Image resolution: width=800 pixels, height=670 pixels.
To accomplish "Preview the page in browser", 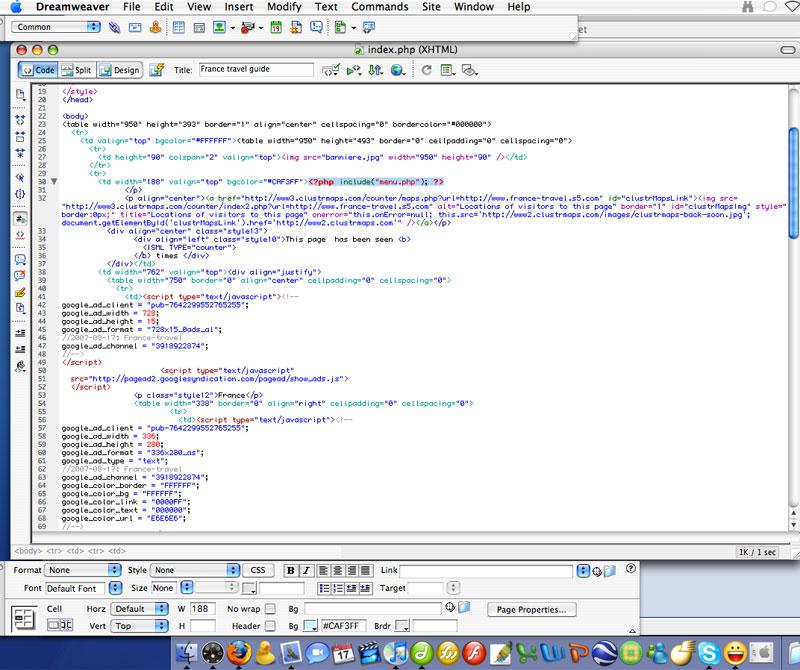I will pos(397,70).
